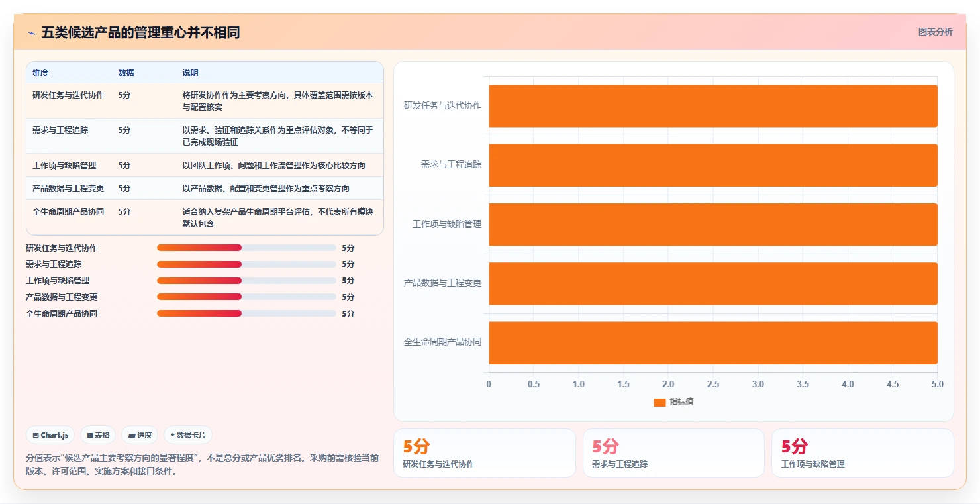This screenshot has width=980, height=504.
Task: Click the orange legend swatch for 指标值
Action: 659,402
